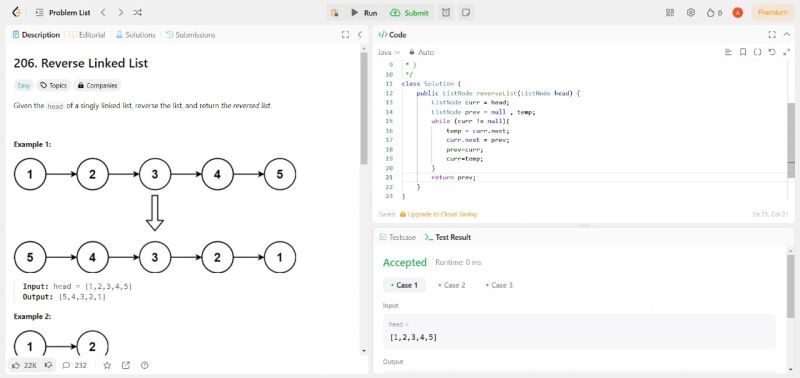Run the code
Viewport: 800px width, 378px height.
point(364,13)
